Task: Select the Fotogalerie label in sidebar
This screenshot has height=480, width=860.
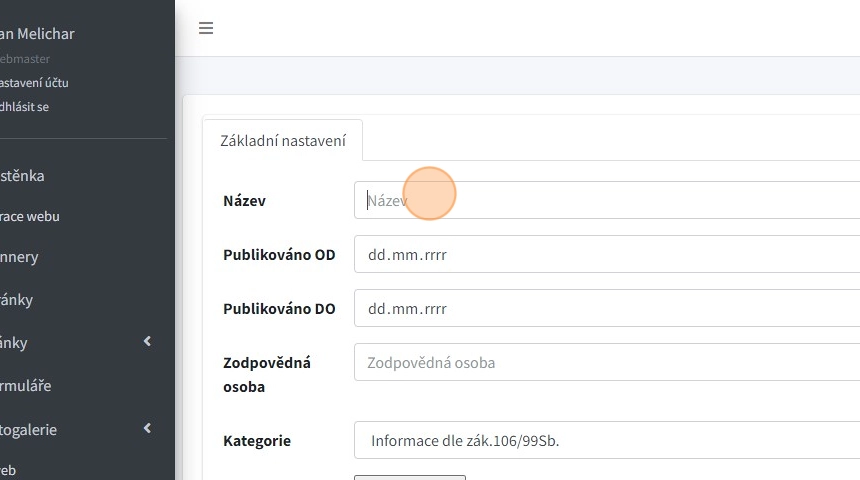Action: pos(28,429)
